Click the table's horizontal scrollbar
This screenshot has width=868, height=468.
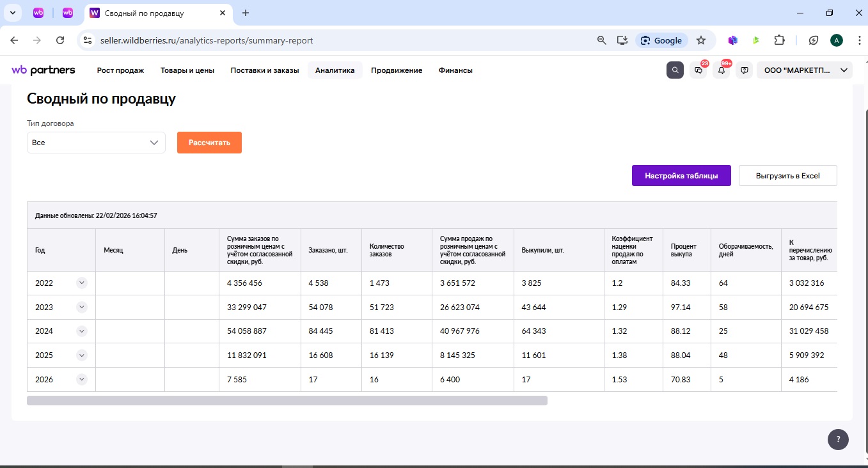coord(287,400)
